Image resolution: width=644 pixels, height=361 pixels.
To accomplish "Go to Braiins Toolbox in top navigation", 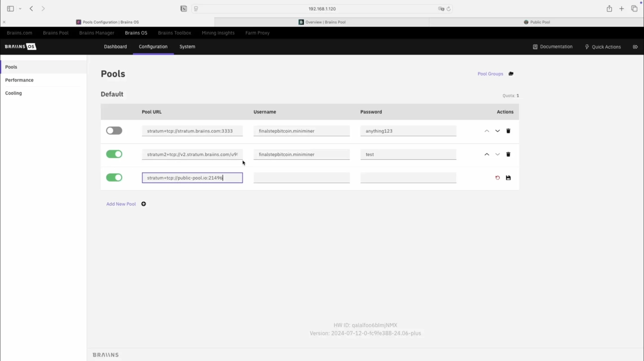I will [x=175, y=33].
